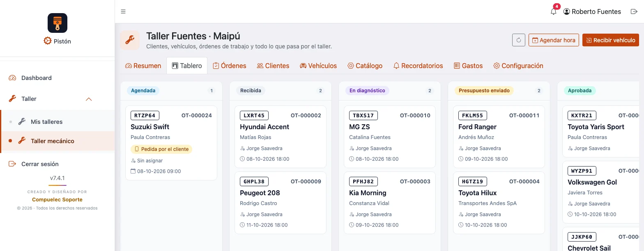Click the customer Transportes Andes SpA

pyautogui.click(x=488, y=203)
